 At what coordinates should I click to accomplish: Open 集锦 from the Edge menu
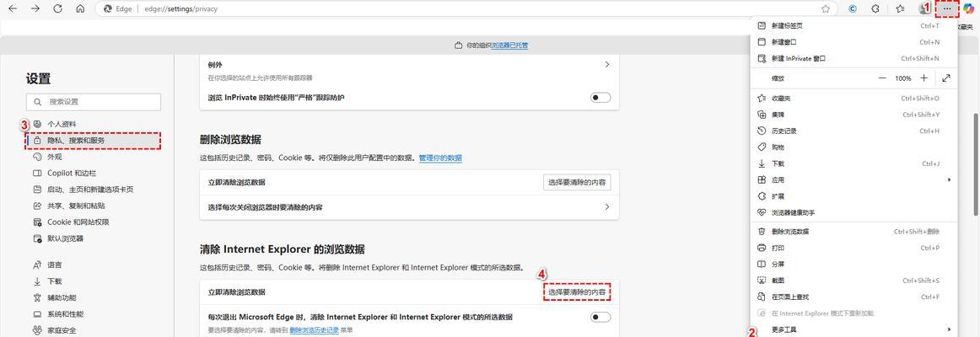click(x=853, y=115)
